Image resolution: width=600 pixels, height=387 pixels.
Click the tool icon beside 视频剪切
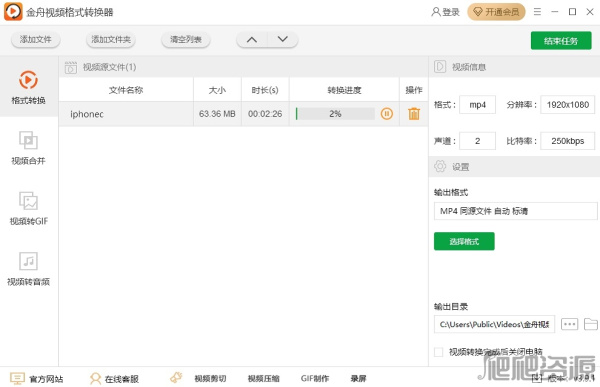tap(176, 378)
